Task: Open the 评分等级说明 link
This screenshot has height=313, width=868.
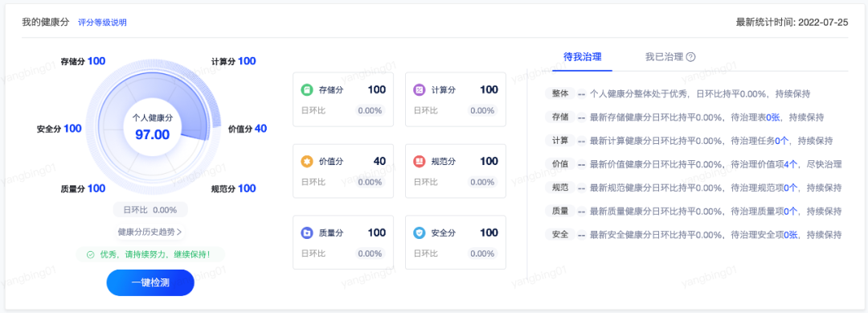Action: (x=102, y=23)
